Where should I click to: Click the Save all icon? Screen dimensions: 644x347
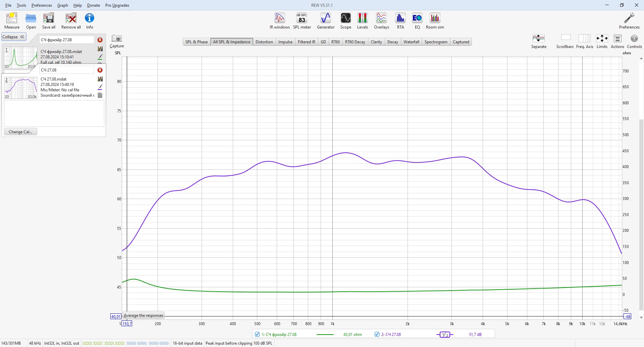pos(49,21)
